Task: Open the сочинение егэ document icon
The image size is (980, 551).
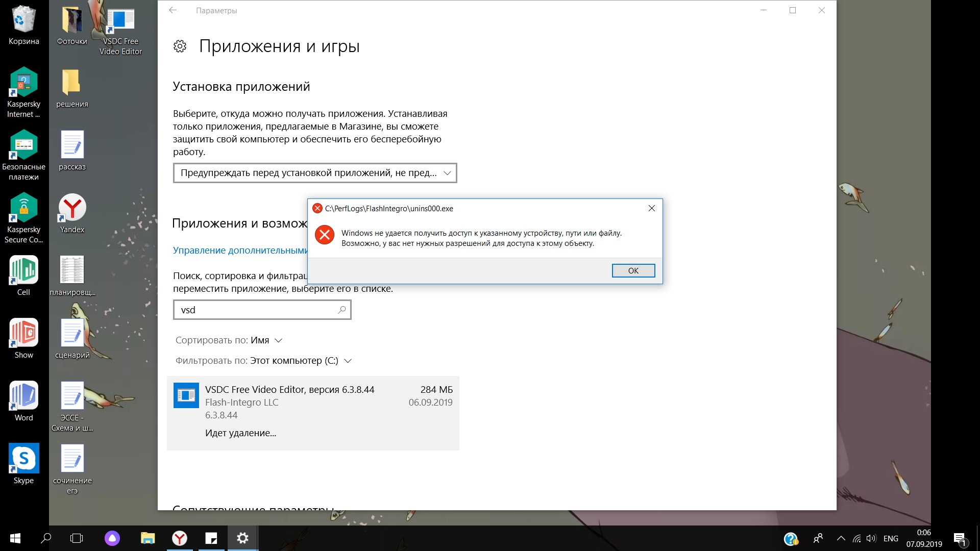Action: (x=72, y=470)
